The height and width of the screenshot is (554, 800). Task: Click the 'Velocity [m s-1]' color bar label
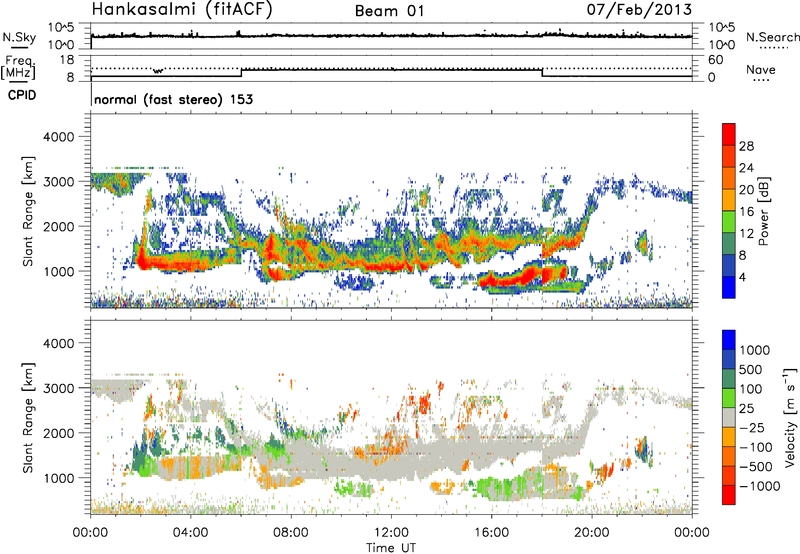pos(790,417)
